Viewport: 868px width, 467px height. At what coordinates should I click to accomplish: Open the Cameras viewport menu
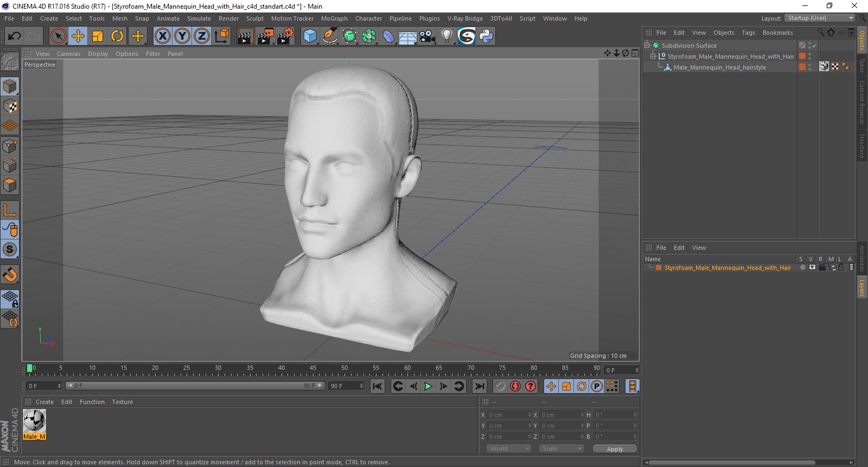(x=68, y=54)
